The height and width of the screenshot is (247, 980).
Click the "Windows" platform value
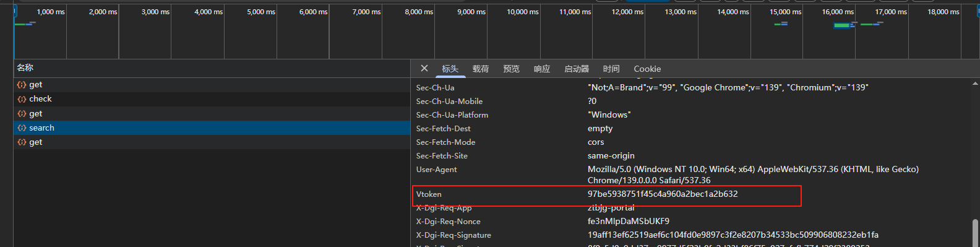tap(609, 115)
